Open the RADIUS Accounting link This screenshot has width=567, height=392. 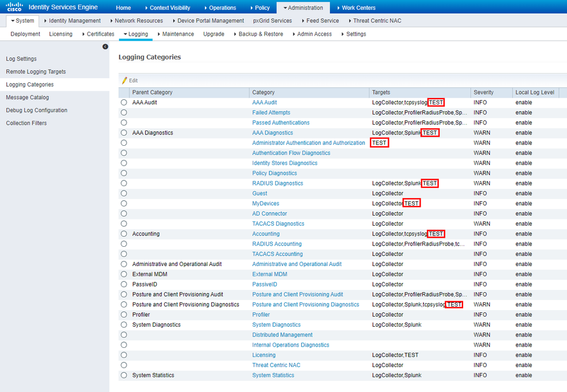click(277, 245)
